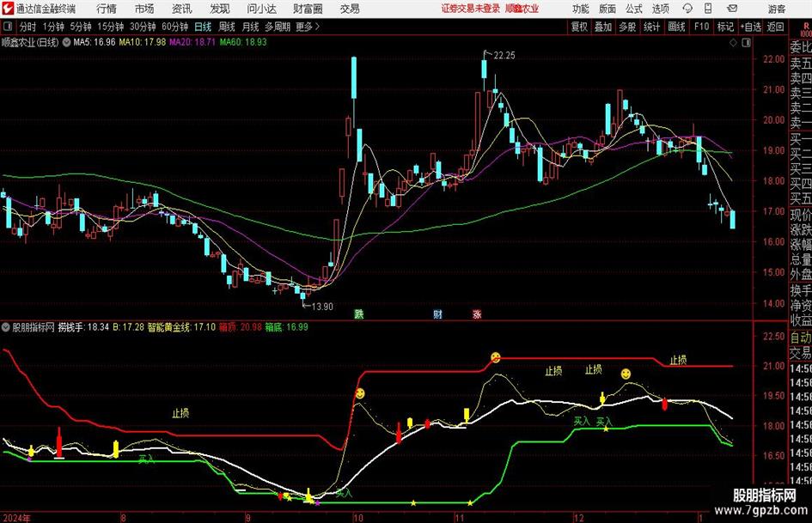Open the 版面 menu
The image size is (812, 523).
coord(607,9)
